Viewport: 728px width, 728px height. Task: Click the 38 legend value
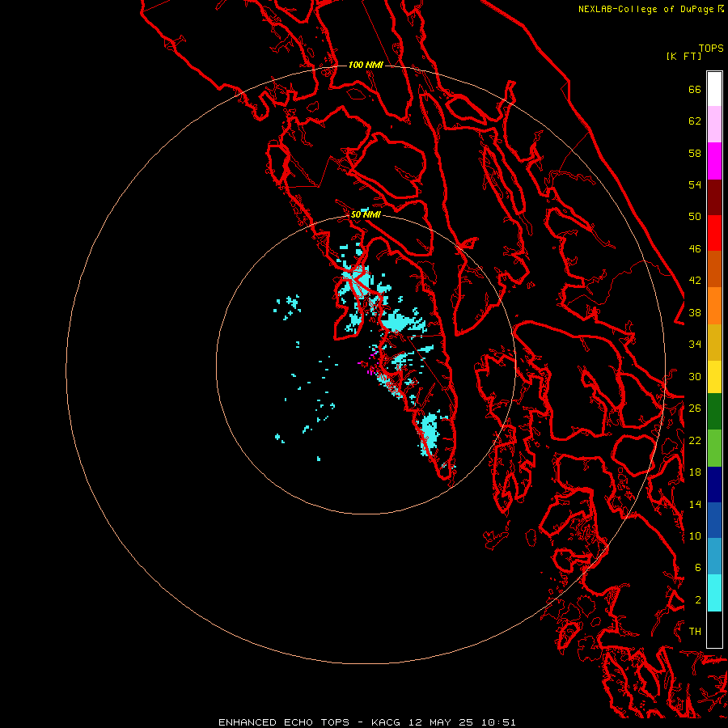[x=695, y=313]
